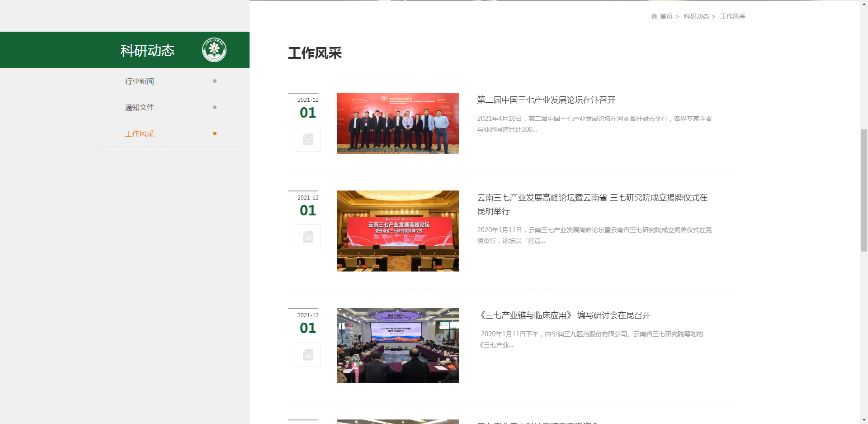
Task: Select the 工作风采 sidebar menu item
Action: coord(139,134)
